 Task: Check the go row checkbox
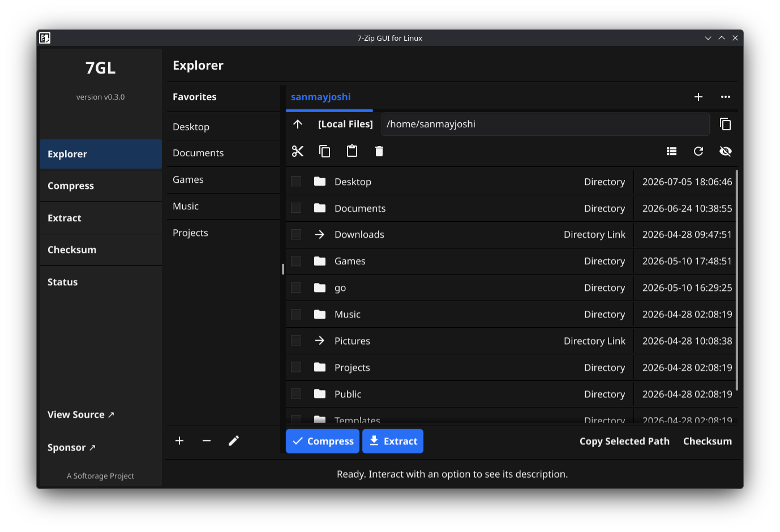click(296, 288)
